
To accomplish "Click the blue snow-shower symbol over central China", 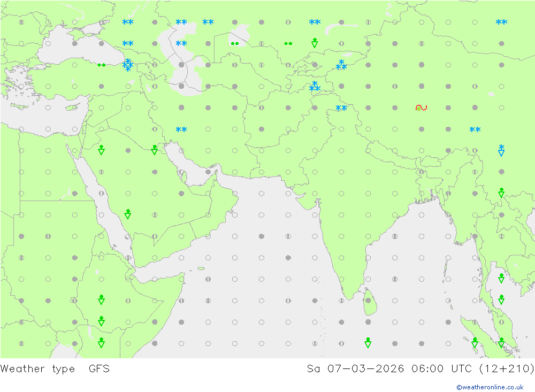I will [501, 150].
